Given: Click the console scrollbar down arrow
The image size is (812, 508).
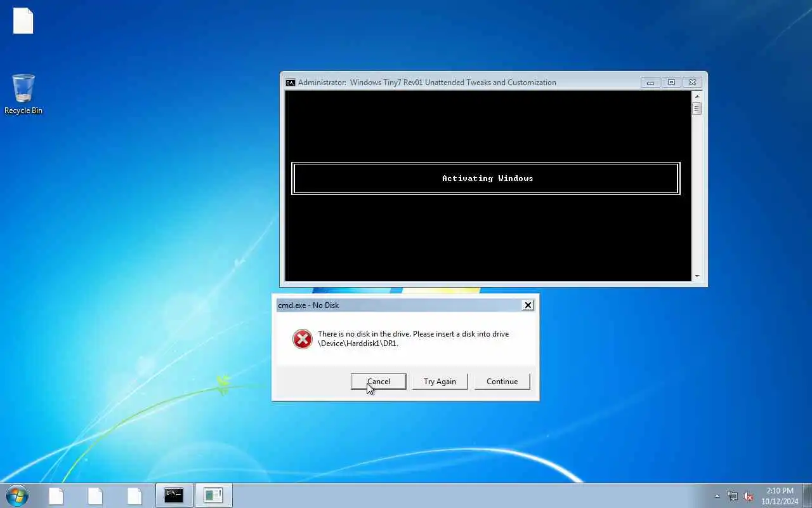Looking at the screenshot, I should 697,276.
